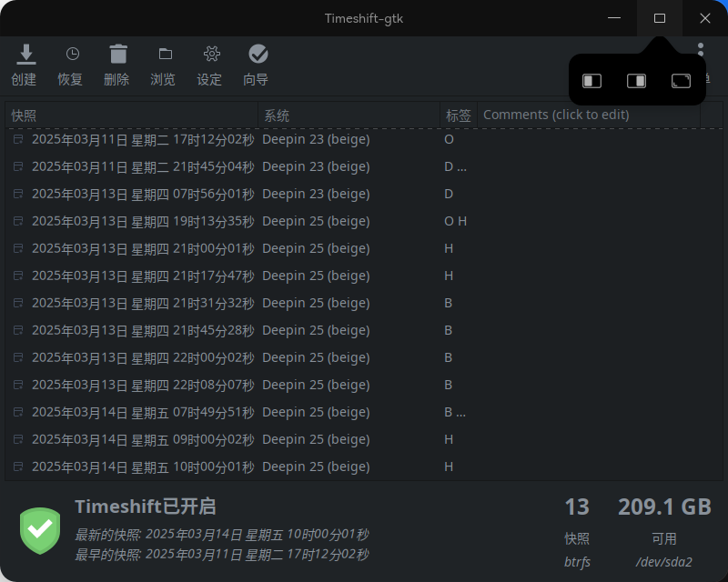
Task: Click the green shield status icon
Action: (x=40, y=531)
